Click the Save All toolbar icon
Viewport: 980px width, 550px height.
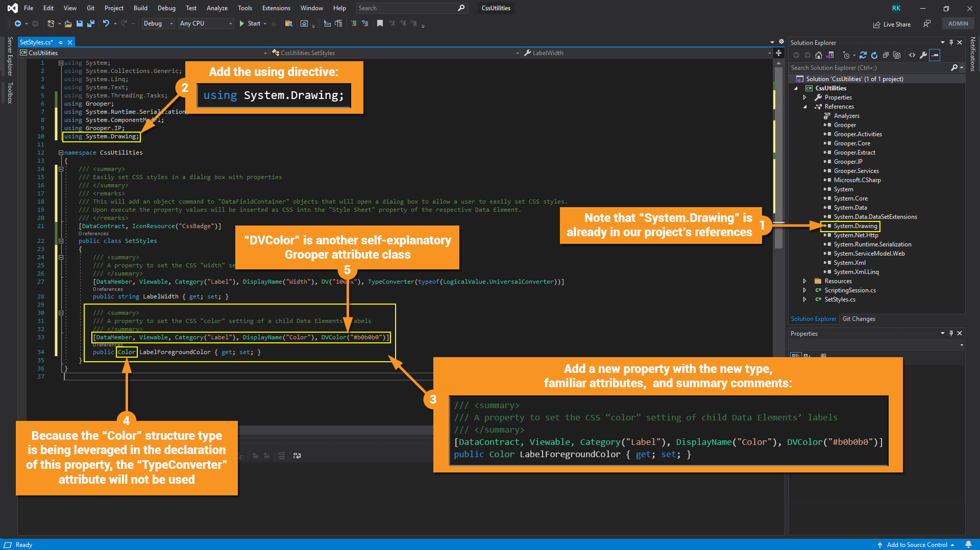[91, 23]
